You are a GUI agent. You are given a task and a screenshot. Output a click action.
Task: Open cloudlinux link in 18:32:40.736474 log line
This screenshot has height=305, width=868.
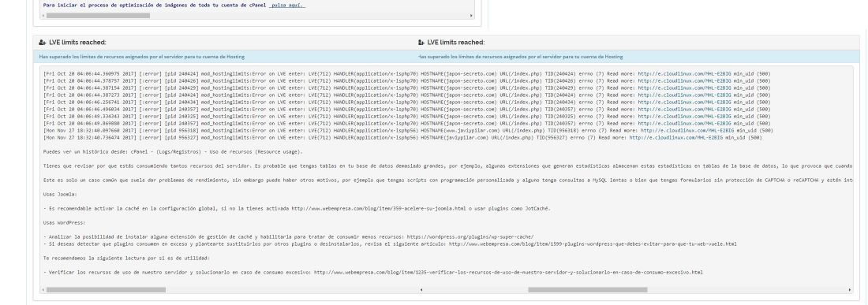click(x=675, y=138)
